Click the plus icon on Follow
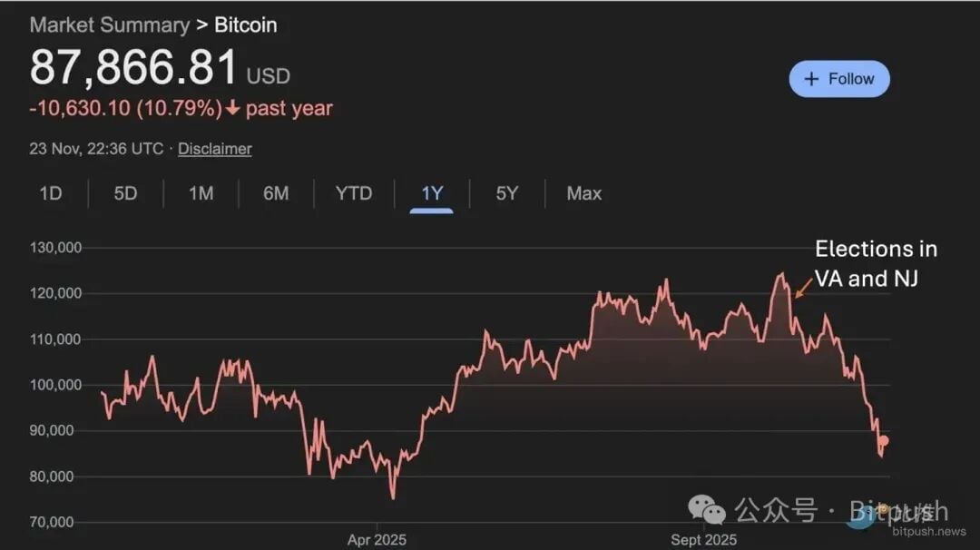The image size is (980, 550). coord(812,79)
